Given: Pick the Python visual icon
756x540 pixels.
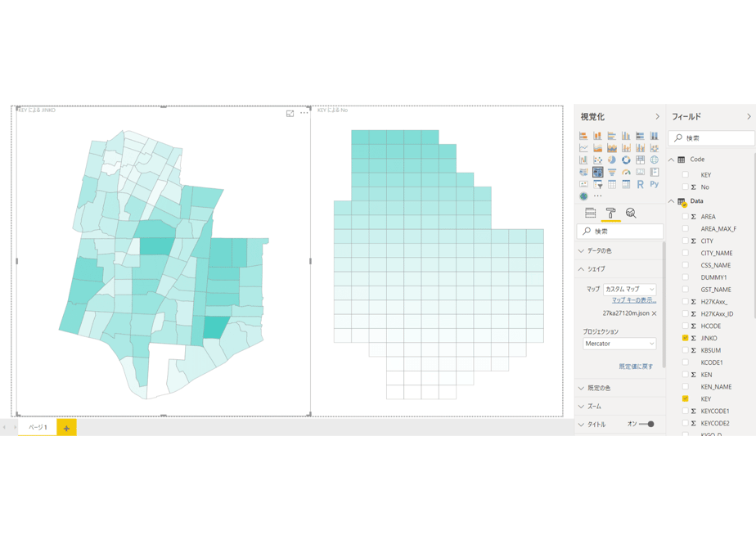Looking at the screenshot, I should [655, 184].
